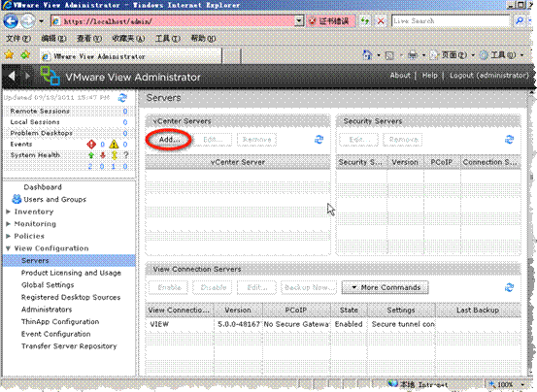Open the 文件 (File) menu
This screenshot has height=392, width=537.
(18, 38)
